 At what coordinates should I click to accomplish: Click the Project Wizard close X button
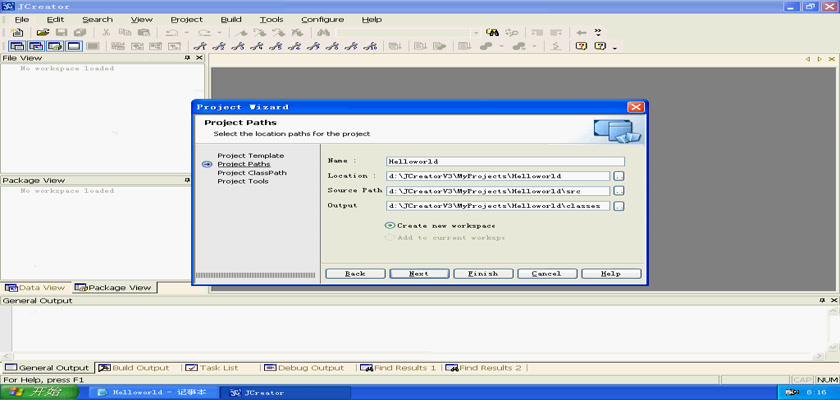(636, 107)
